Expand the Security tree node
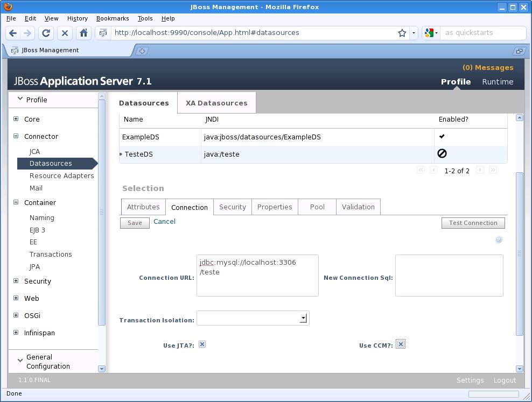Image resolution: width=532 pixels, height=402 pixels. (16, 281)
